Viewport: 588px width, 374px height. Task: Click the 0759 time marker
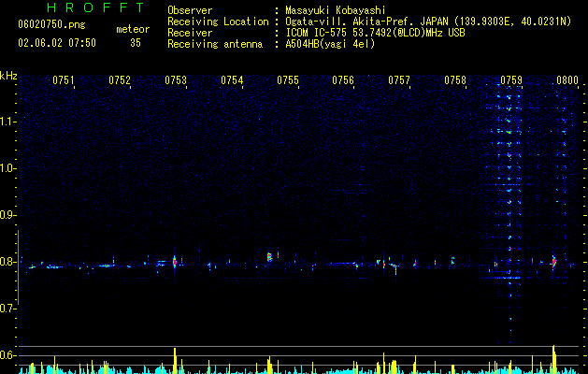point(511,80)
